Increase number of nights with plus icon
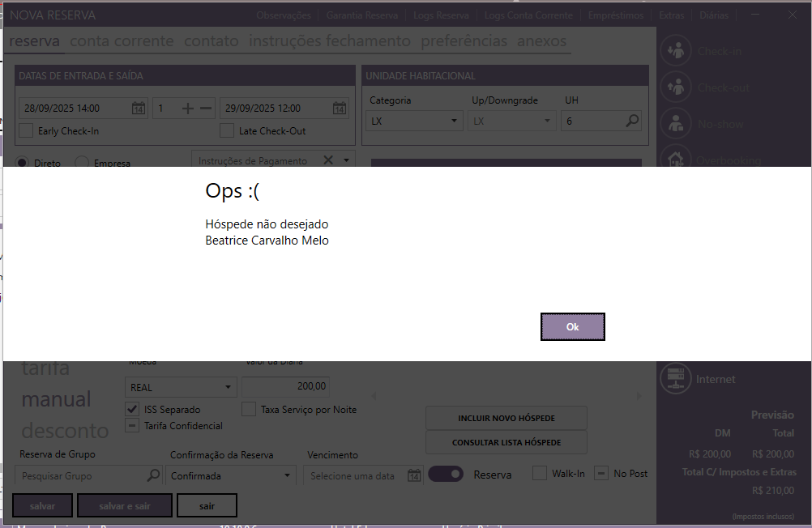The image size is (812, 528). [x=187, y=109]
